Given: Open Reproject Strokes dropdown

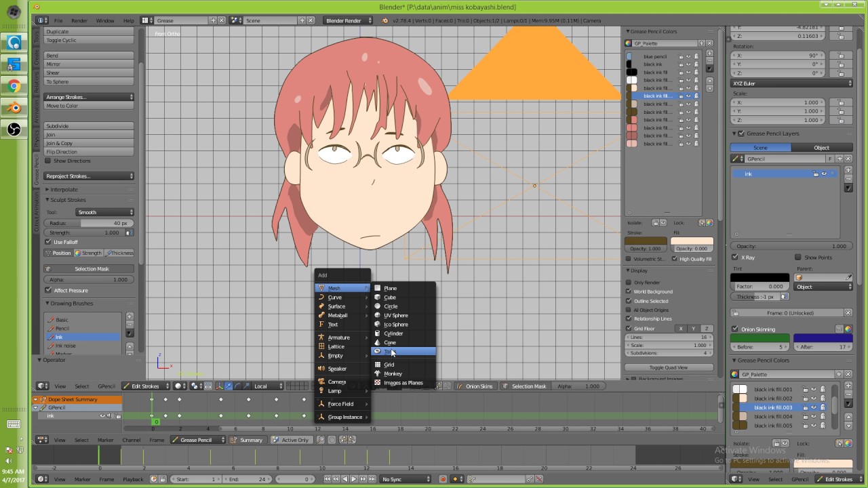Looking at the screenshot, I should [x=89, y=176].
